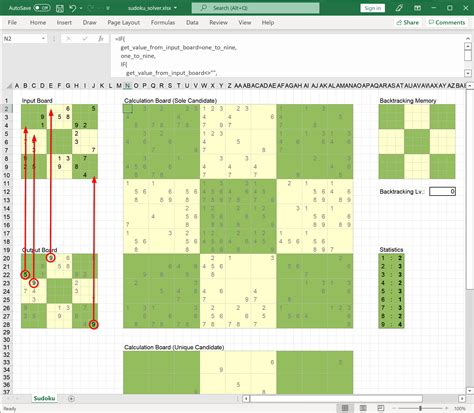Adjust the zoom slider handle

[420, 408]
